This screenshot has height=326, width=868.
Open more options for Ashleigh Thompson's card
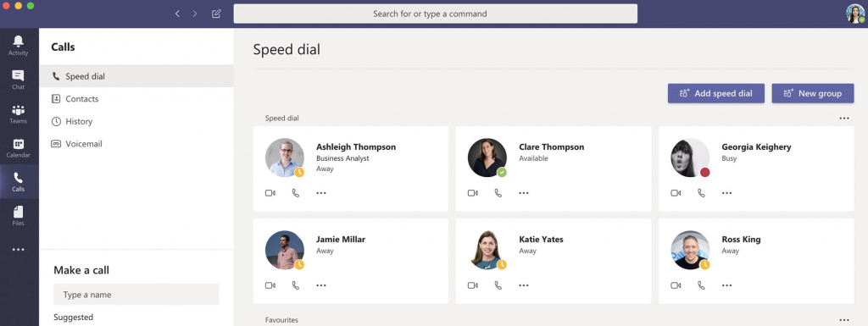click(x=321, y=193)
